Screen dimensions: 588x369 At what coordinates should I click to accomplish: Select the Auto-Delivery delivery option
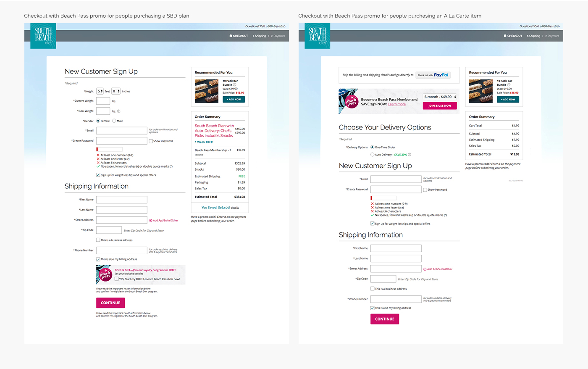[373, 155]
